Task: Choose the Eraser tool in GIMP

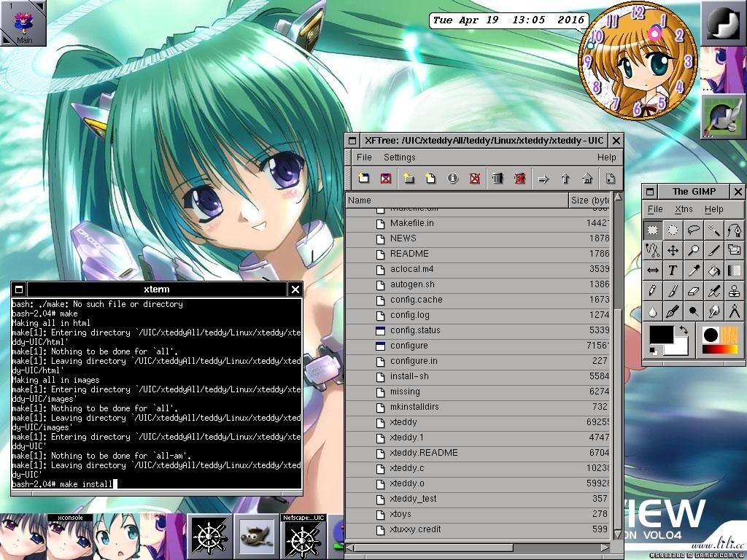Action: click(693, 291)
